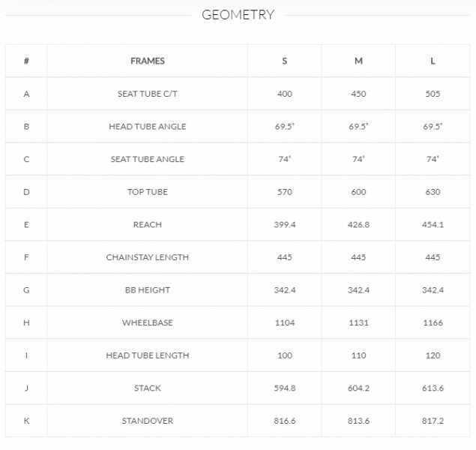Image resolution: width=476 pixels, height=450 pixels.
Task: Click the GEOMETRY section heading
Action: tap(238, 15)
